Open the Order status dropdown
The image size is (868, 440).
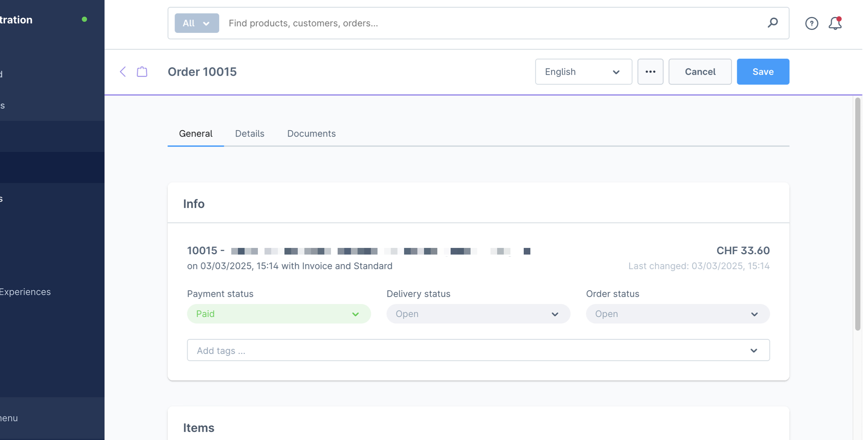point(678,314)
